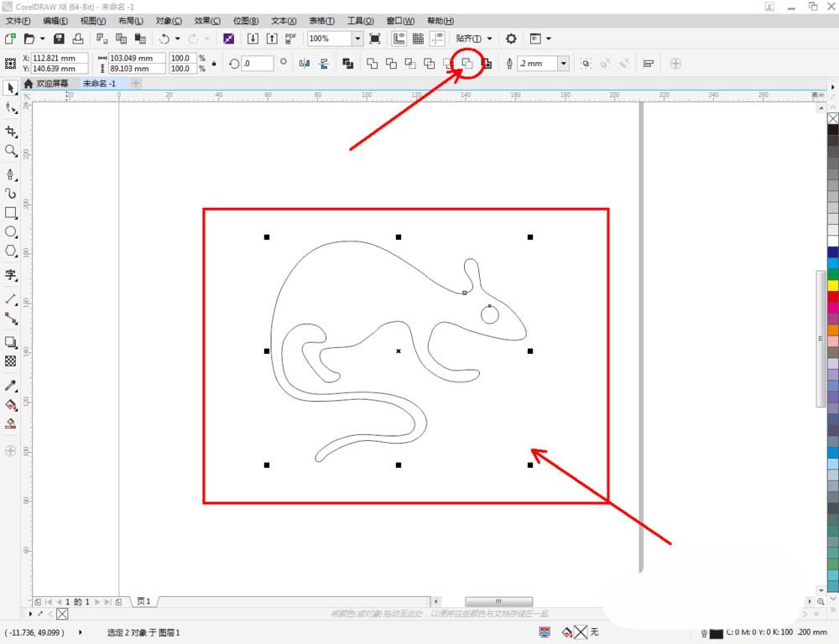This screenshot has width=839, height=644.
Task: Select the Smart Fill tool
Action: 11,423
